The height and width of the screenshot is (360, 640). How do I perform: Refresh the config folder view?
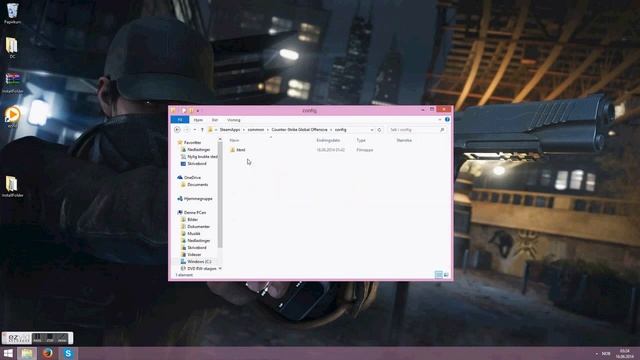(x=379, y=129)
